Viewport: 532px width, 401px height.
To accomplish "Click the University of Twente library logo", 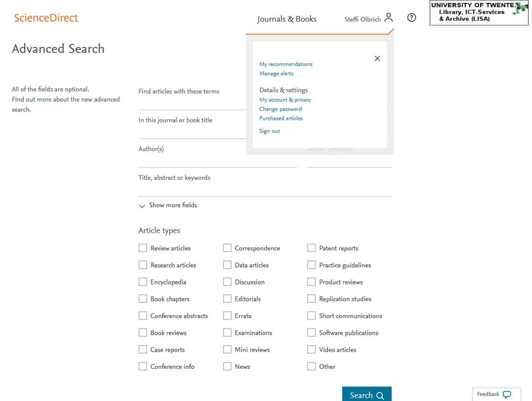I will (479, 12).
